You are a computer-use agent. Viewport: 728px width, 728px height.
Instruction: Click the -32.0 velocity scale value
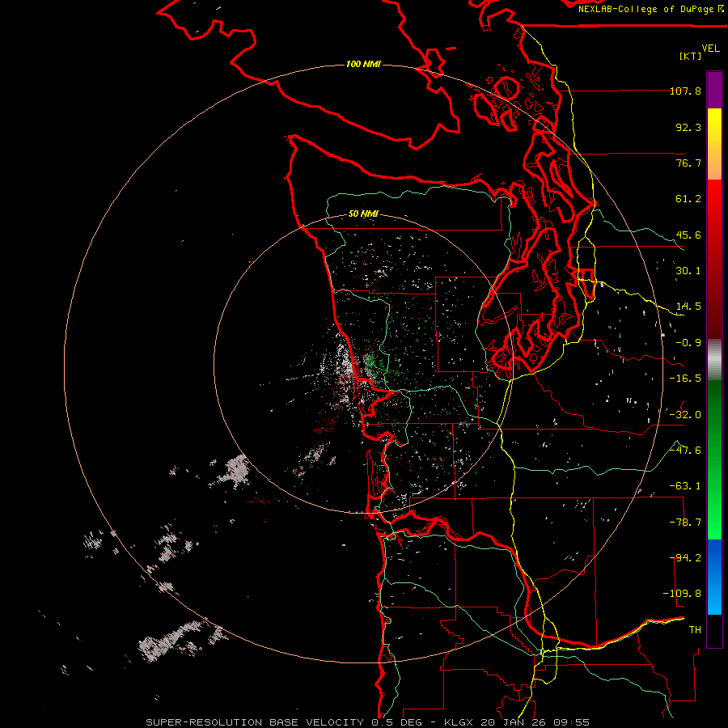(685, 415)
